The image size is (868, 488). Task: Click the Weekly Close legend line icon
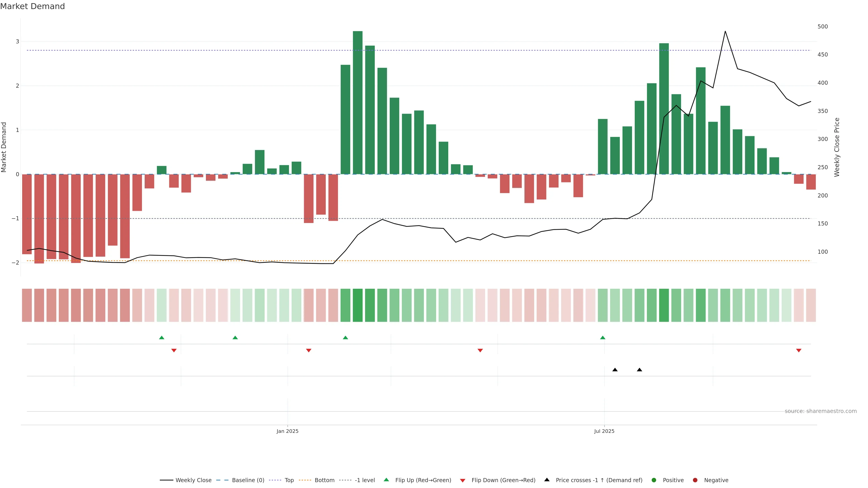tap(166, 480)
